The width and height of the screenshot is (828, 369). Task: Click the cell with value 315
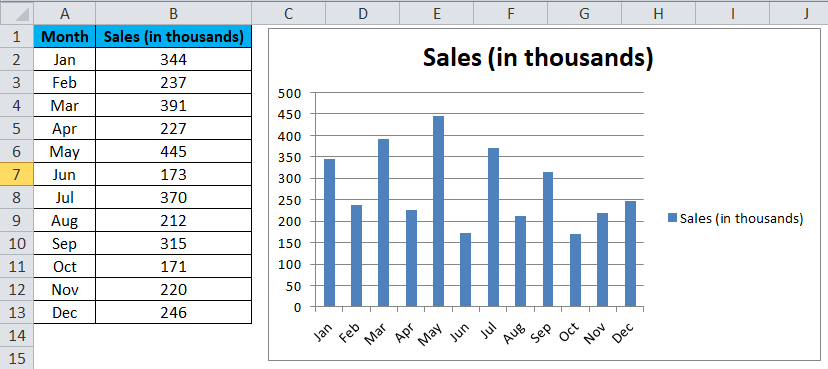click(x=174, y=243)
